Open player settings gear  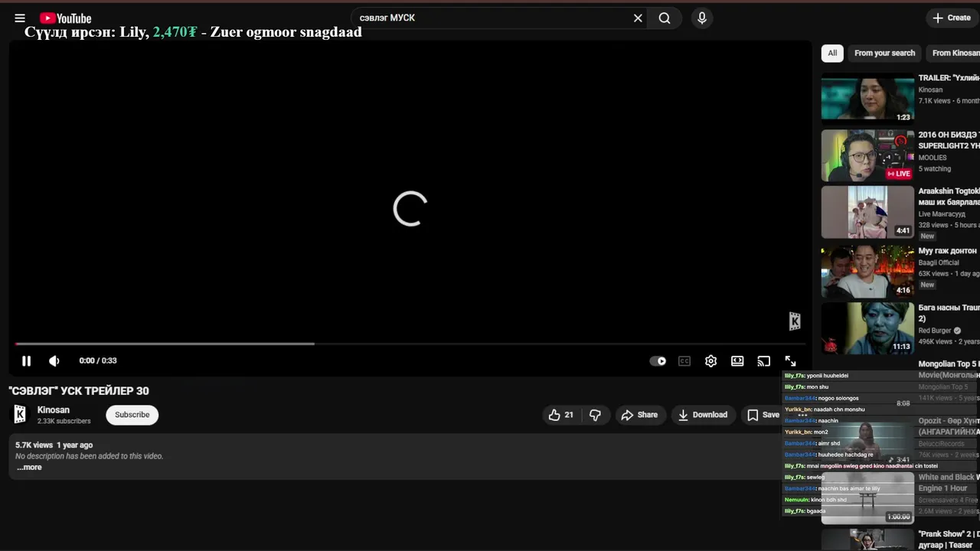pyautogui.click(x=710, y=361)
